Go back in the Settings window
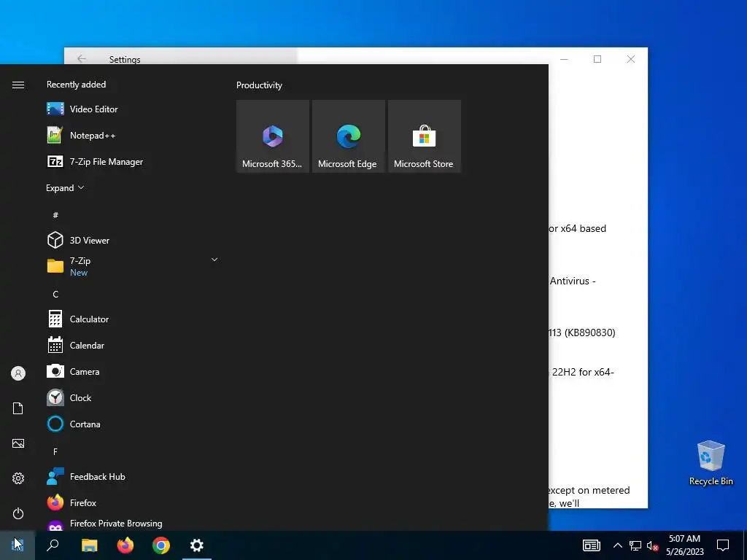This screenshot has height=560, width=747. pyautogui.click(x=82, y=58)
